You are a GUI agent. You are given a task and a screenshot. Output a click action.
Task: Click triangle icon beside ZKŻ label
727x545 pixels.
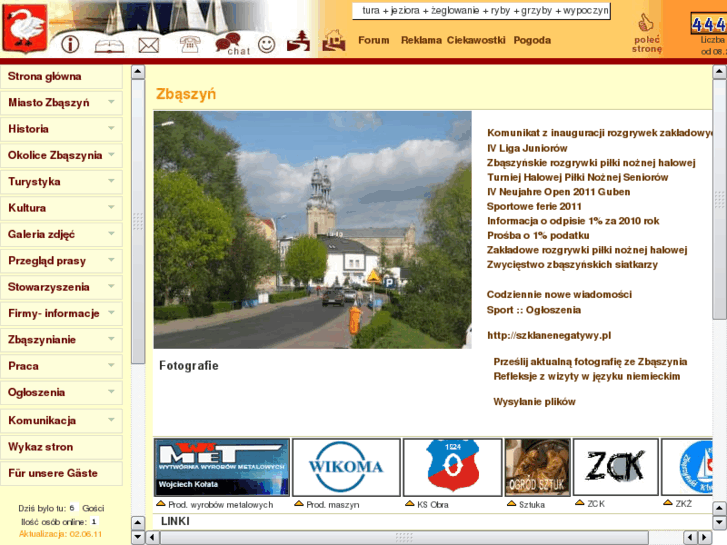pos(668,502)
